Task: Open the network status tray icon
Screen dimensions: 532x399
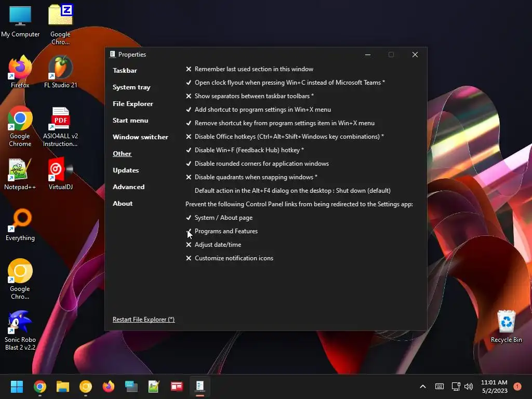Action: pos(456,387)
